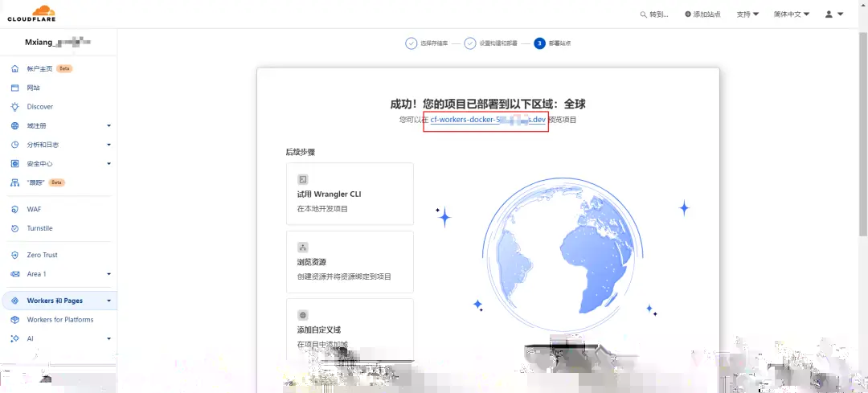Click the lightbulb icon beside Discover

tap(15, 106)
